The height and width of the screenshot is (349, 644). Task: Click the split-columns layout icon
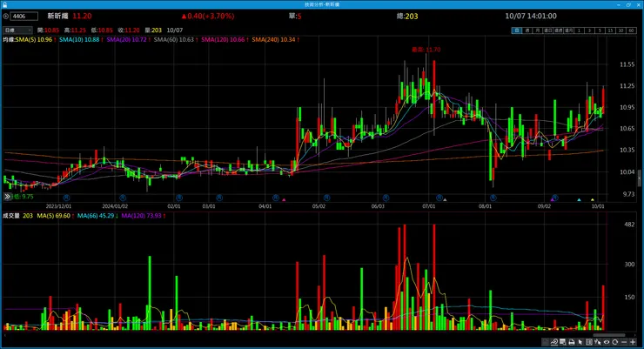tap(589, 342)
